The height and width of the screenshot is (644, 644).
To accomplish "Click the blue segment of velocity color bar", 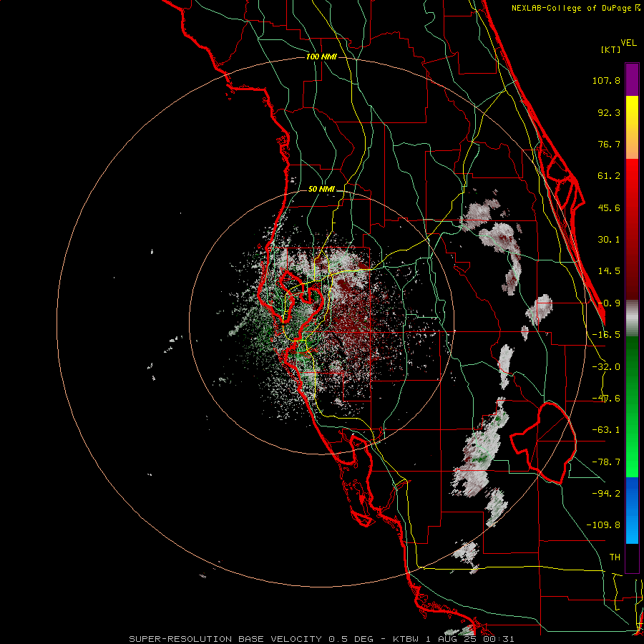I will pyautogui.click(x=632, y=510).
